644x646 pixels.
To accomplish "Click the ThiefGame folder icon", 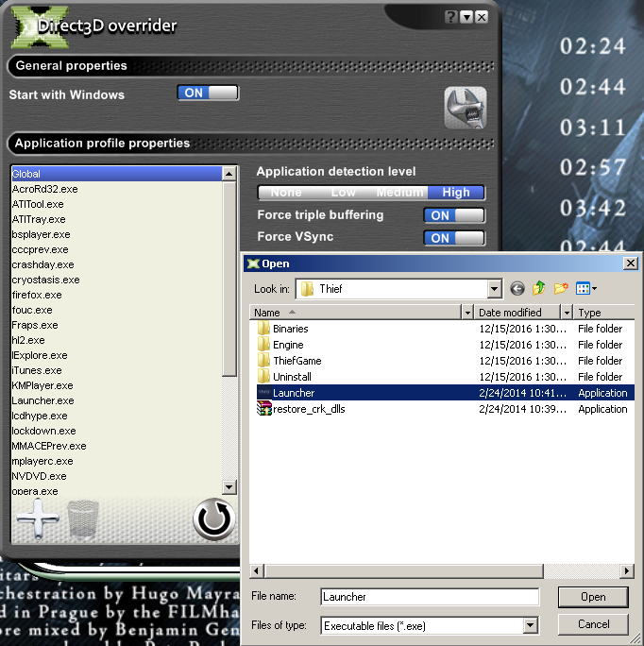I will tap(263, 361).
